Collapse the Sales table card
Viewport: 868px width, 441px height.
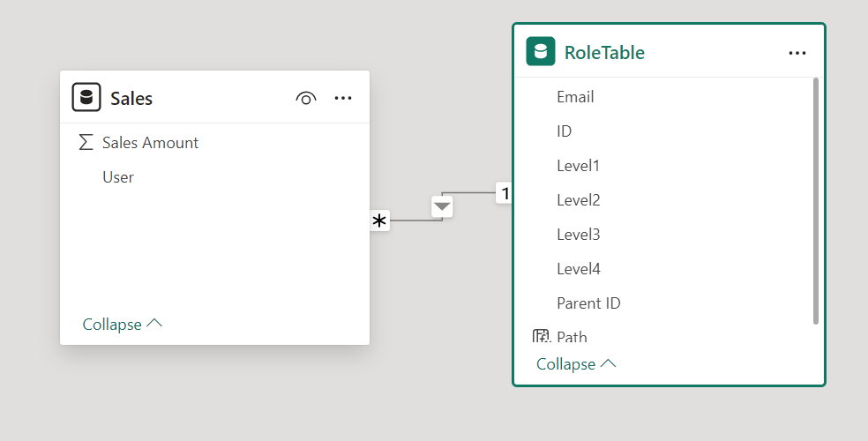(x=123, y=324)
